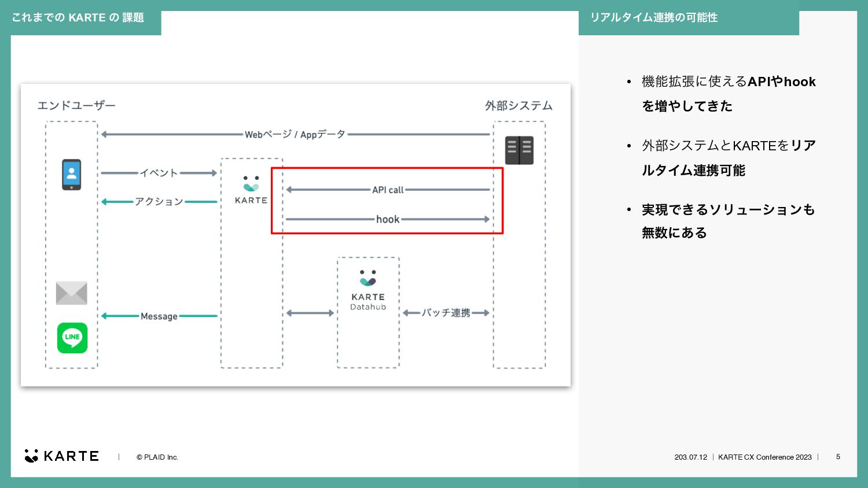Click the gray envelope mail icon
868x488 pixels.
click(x=72, y=293)
